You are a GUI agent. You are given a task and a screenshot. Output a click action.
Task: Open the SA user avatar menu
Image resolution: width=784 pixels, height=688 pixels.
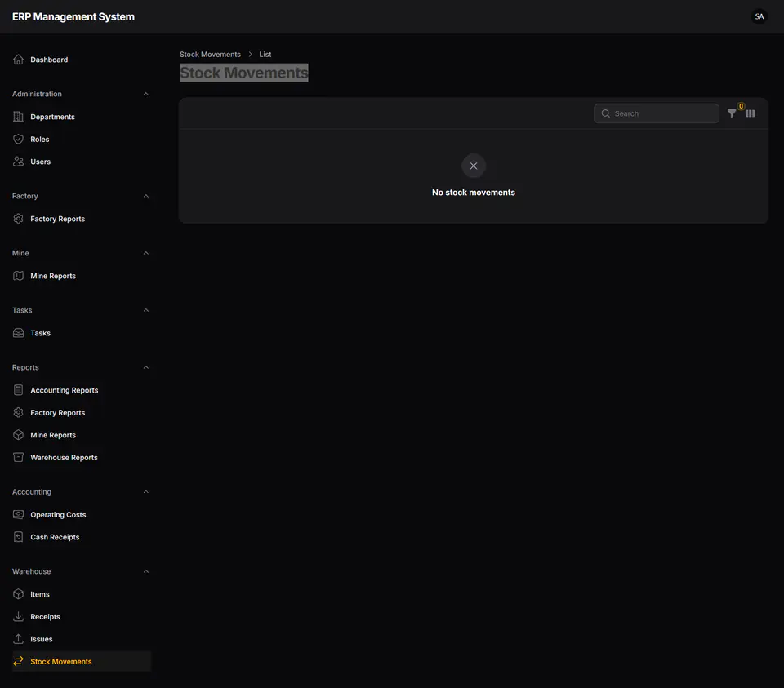759,16
